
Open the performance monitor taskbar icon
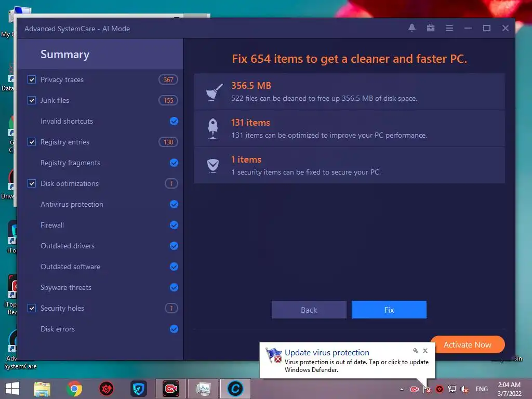203,389
